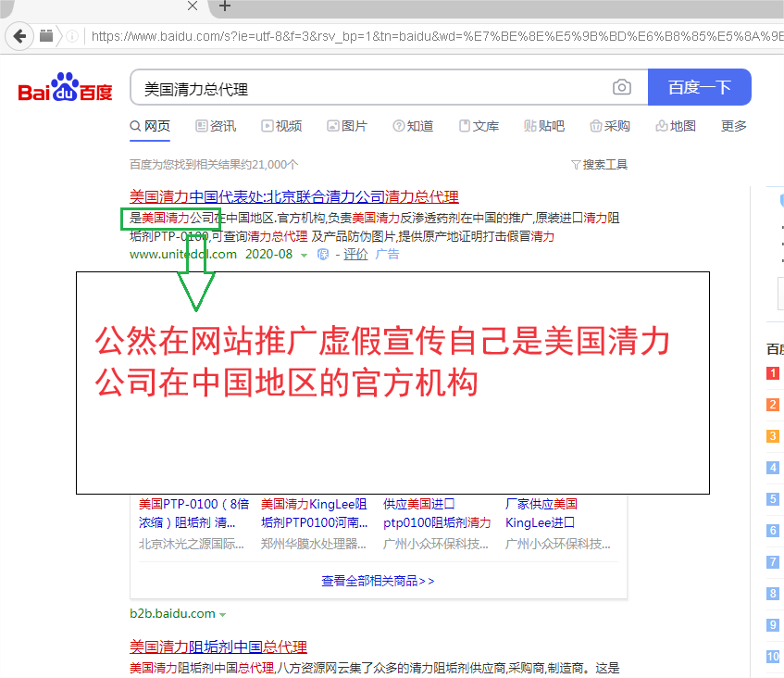Open the 采购 tab
This screenshot has height=678, width=784.
pyautogui.click(x=611, y=126)
